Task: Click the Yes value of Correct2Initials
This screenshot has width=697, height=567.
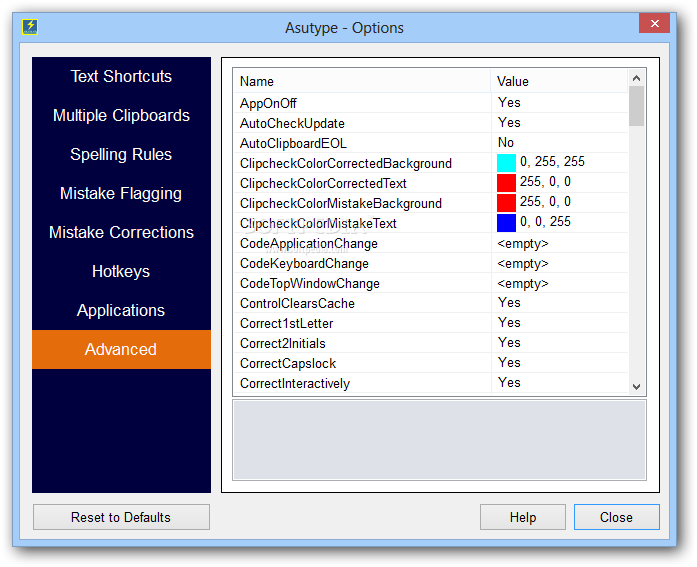Action: (509, 343)
